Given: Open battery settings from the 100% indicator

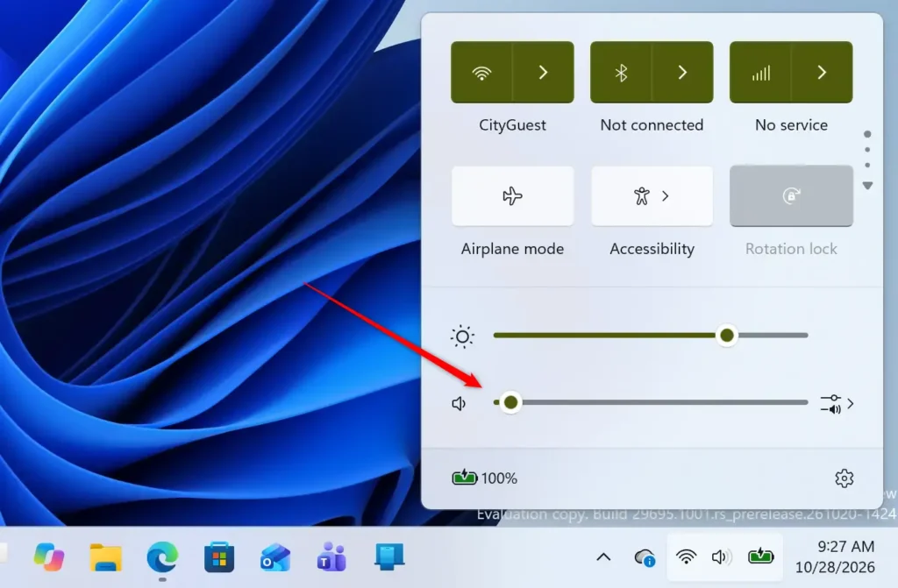Looking at the screenshot, I should tap(484, 478).
